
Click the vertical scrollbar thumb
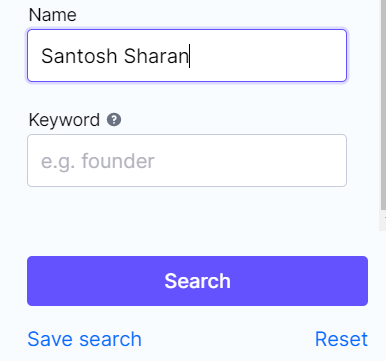pyautogui.click(x=383, y=103)
